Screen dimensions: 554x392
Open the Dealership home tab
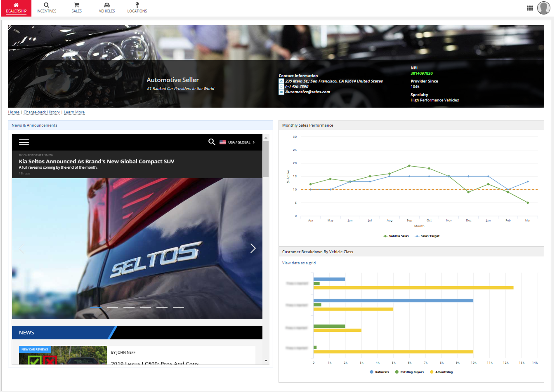[x=16, y=8]
